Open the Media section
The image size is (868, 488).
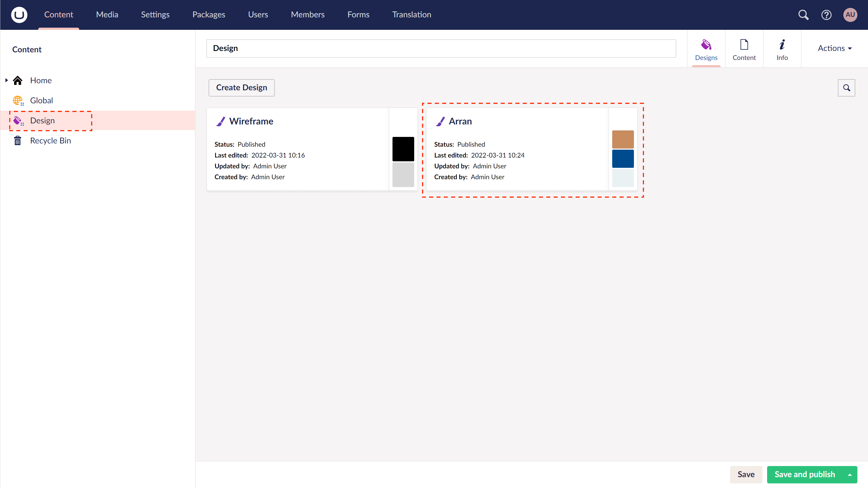pos(107,14)
